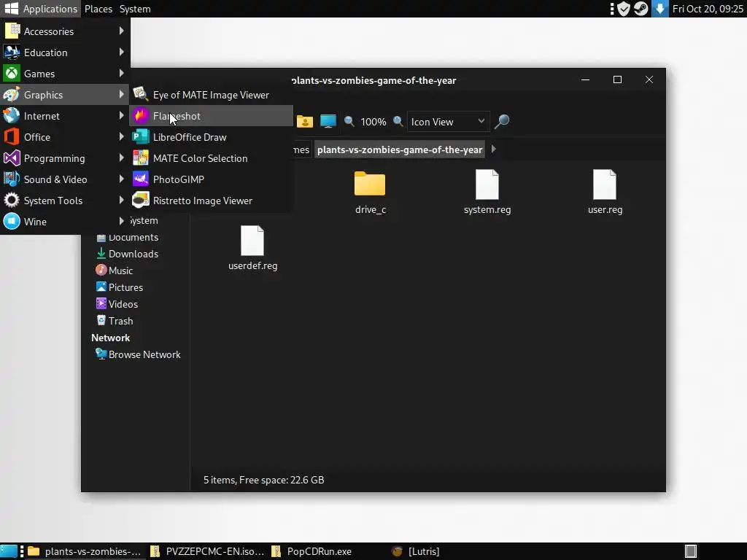Zoom out with the magnifier icon

[x=349, y=122]
